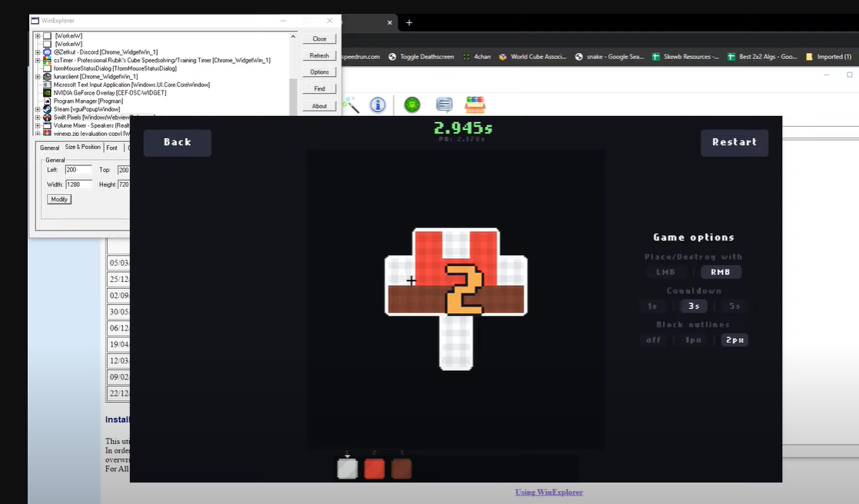Click the Steam icon in the tree
859x504 pixels.
click(47, 109)
